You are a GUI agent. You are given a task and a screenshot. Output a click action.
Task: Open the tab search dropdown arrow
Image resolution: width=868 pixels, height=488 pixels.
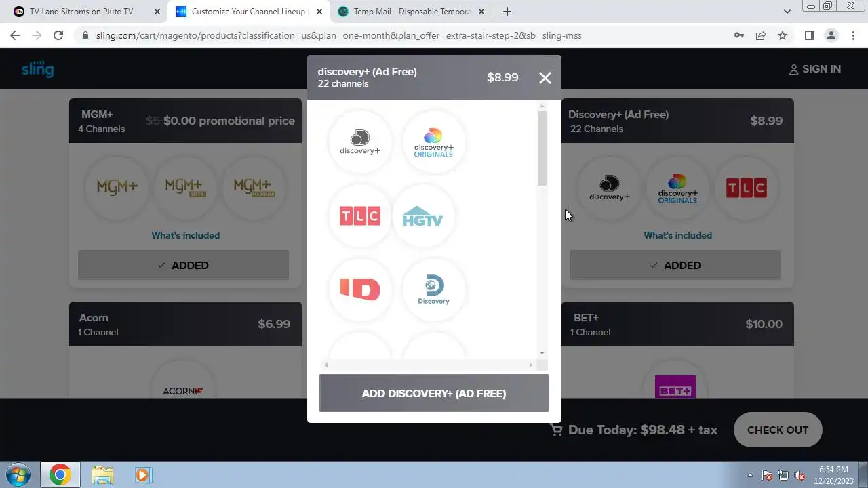click(787, 12)
